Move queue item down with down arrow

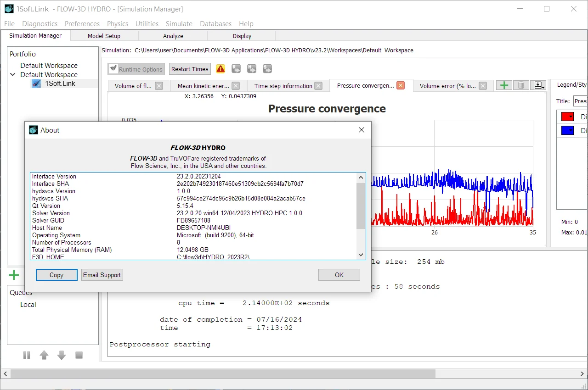[x=62, y=355]
